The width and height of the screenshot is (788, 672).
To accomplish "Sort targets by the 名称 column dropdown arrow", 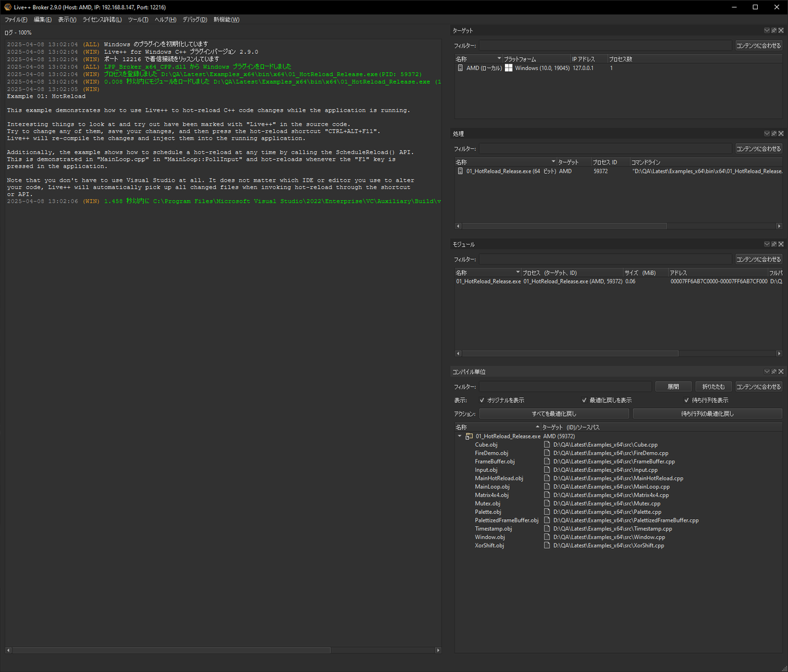I will [x=500, y=59].
